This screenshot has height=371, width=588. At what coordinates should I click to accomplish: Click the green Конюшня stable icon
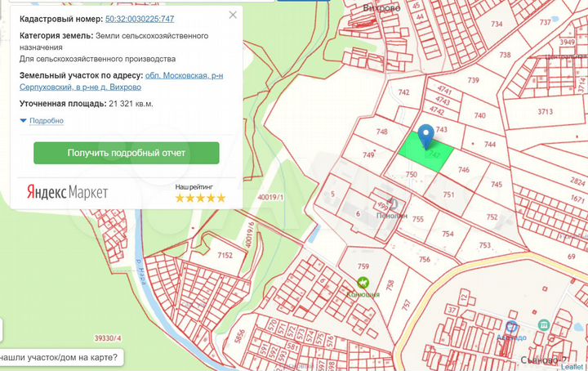[363, 281]
